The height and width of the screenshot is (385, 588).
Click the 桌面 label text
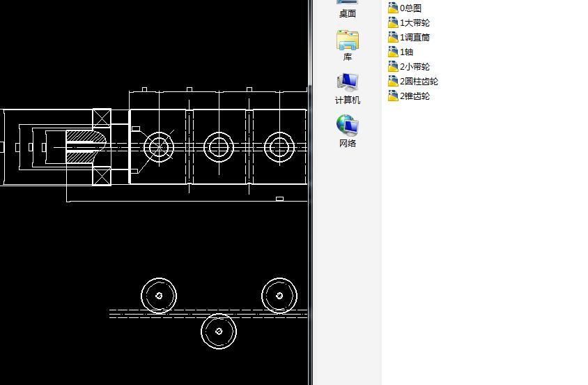[347, 14]
